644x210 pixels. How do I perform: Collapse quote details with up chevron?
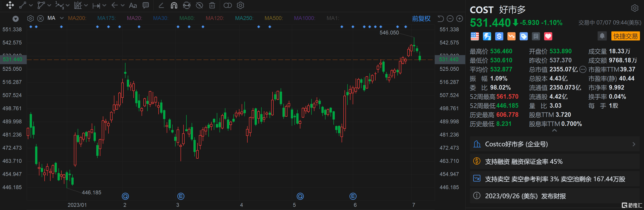554,130
